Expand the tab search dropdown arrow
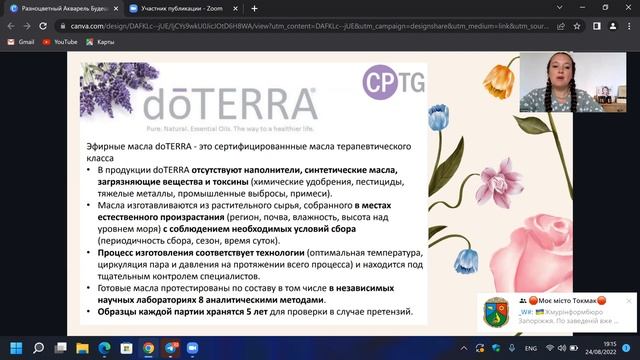This screenshot has height=360, width=640. tap(560, 7)
